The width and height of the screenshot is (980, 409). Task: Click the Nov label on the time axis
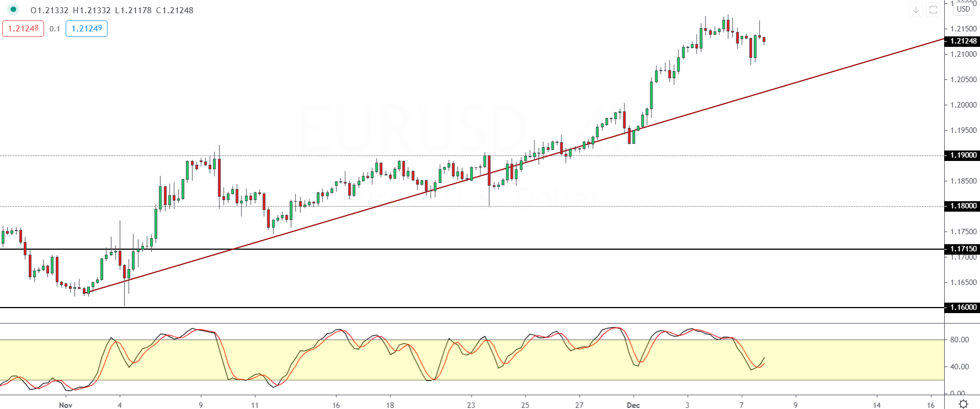[66, 405]
